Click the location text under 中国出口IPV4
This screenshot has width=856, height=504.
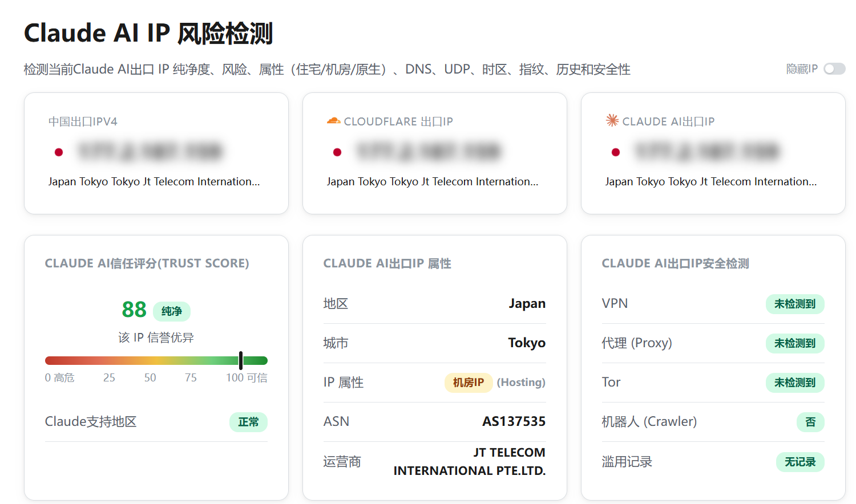[154, 181]
